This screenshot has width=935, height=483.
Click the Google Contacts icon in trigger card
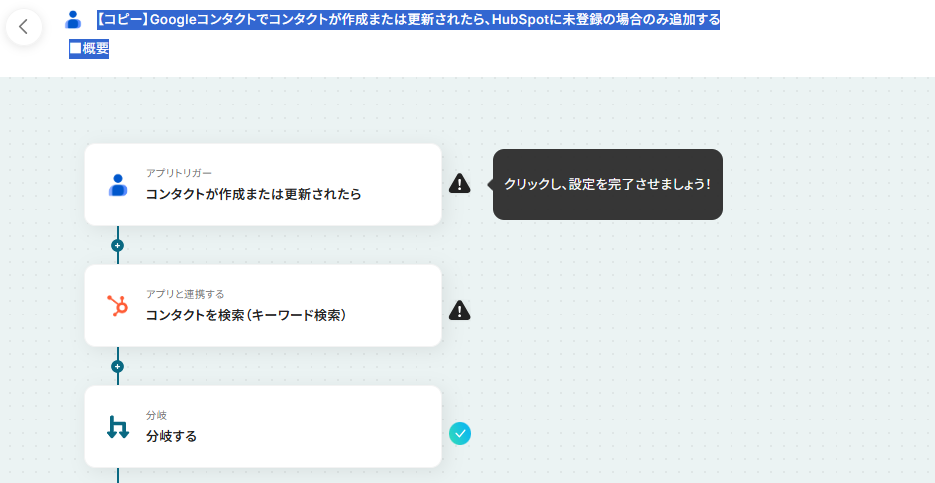click(118, 185)
